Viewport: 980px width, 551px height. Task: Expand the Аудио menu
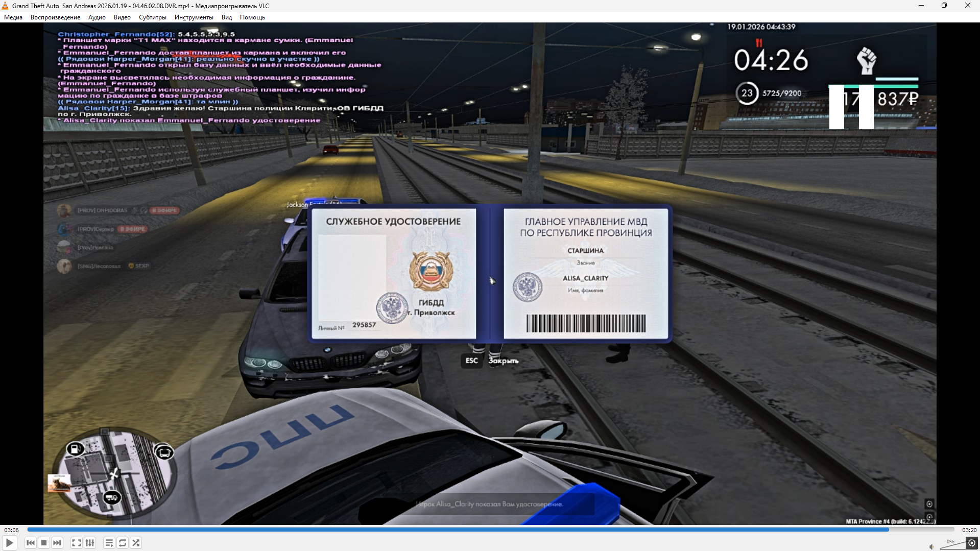coord(97,17)
